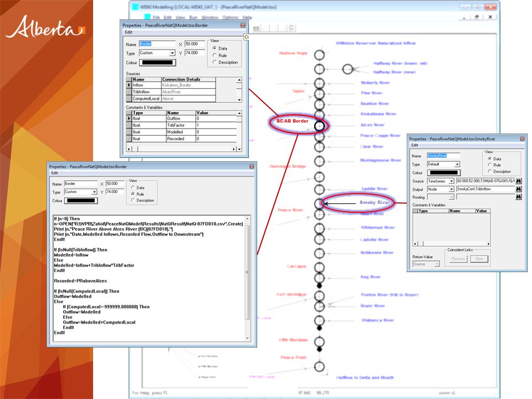Click Y coordinate field in Border rule-code dialog

click(115, 192)
